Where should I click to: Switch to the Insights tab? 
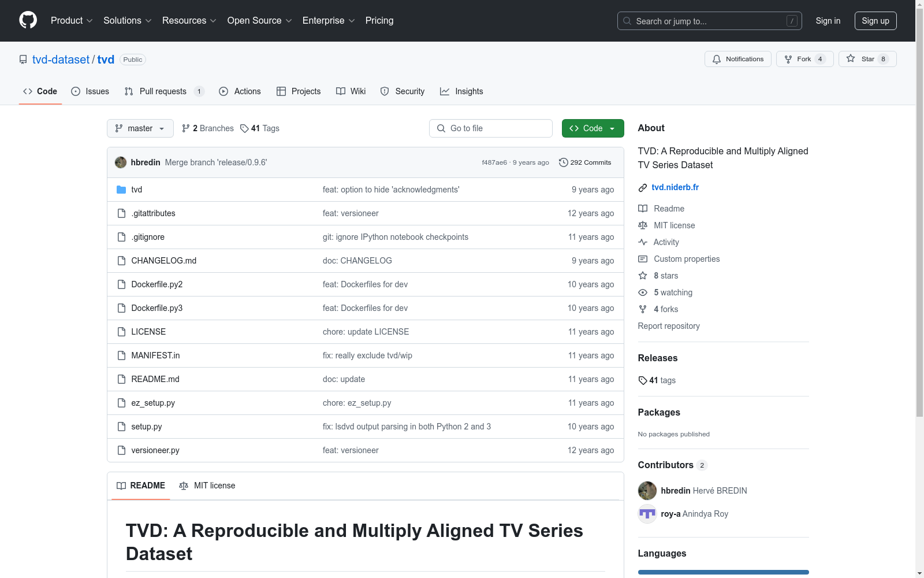click(461, 91)
